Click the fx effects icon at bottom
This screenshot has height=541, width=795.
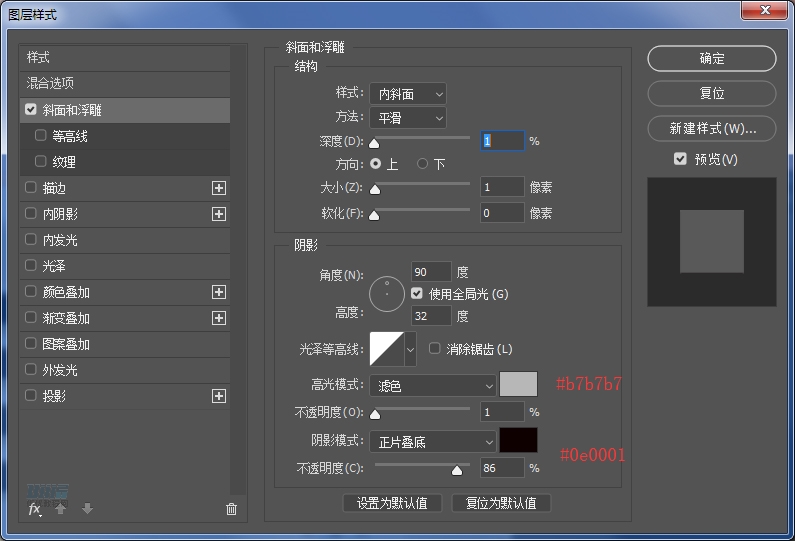[x=34, y=509]
